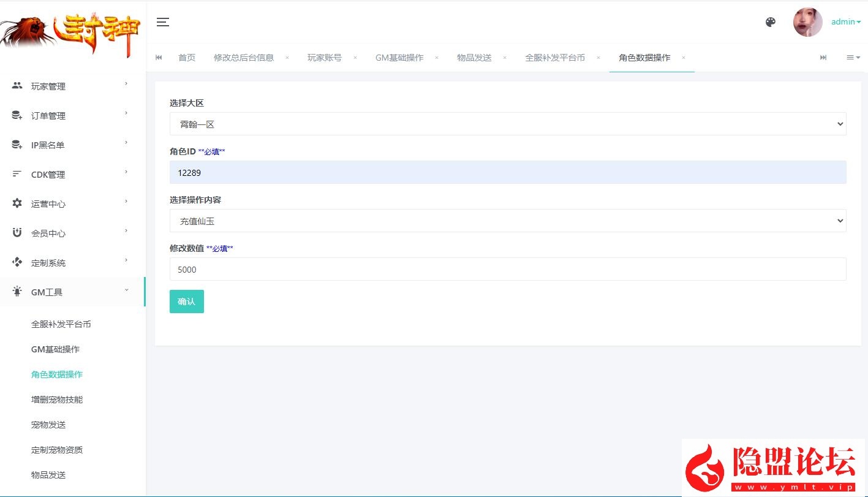868x497 pixels.
Task: Click the 修改数值 value input field
Action: point(507,269)
